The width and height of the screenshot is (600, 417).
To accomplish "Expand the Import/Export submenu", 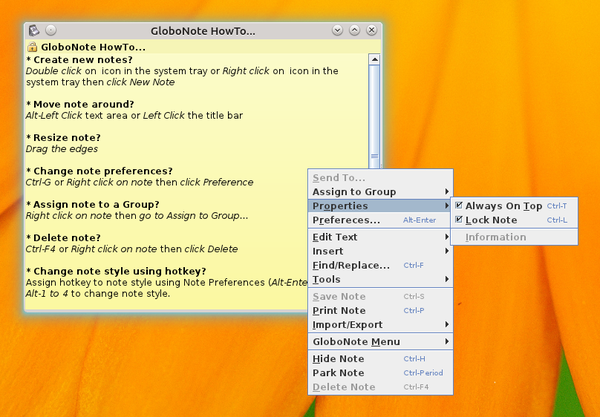I will coord(381,325).
